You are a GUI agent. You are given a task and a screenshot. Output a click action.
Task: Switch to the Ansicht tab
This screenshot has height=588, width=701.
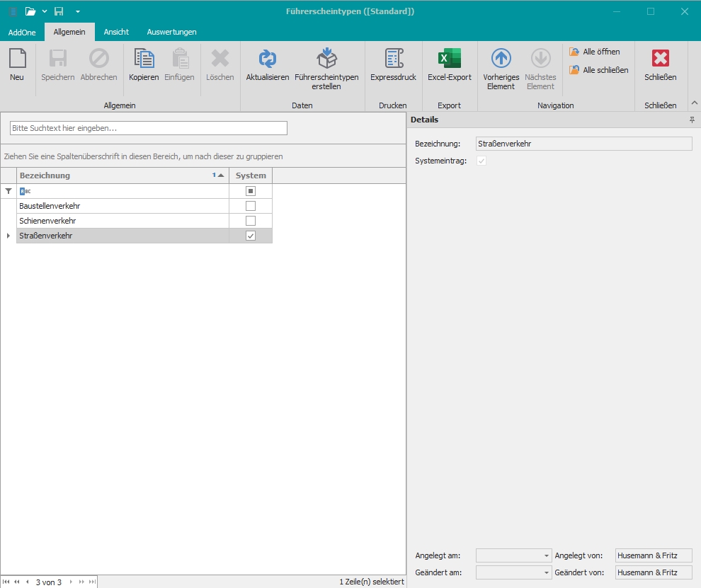[x=116, y=32]
